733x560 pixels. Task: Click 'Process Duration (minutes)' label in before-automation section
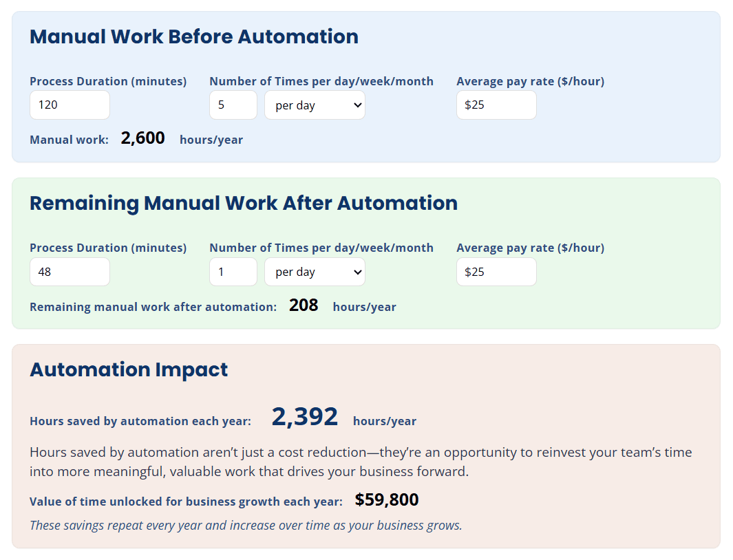tap(108, 81)
